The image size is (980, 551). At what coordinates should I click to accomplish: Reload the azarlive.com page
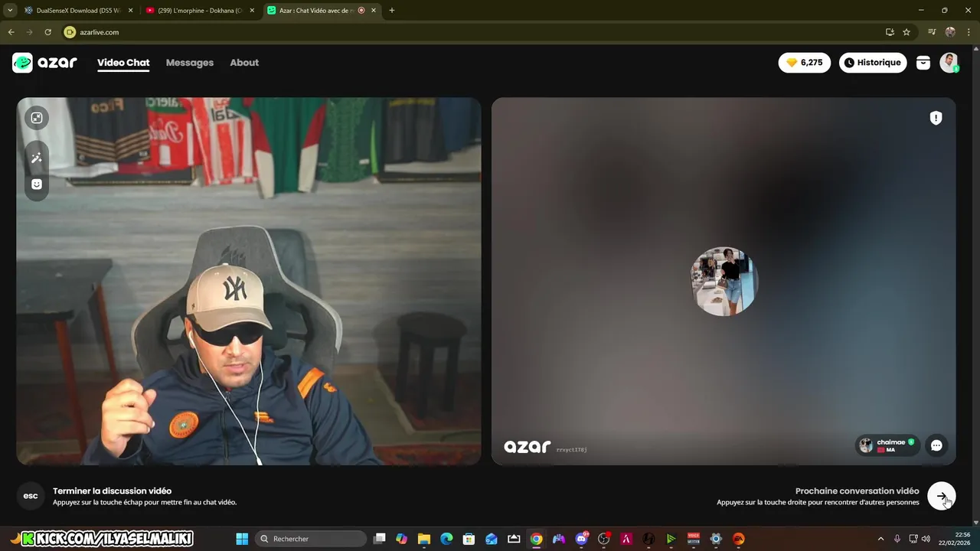[47, 32]
